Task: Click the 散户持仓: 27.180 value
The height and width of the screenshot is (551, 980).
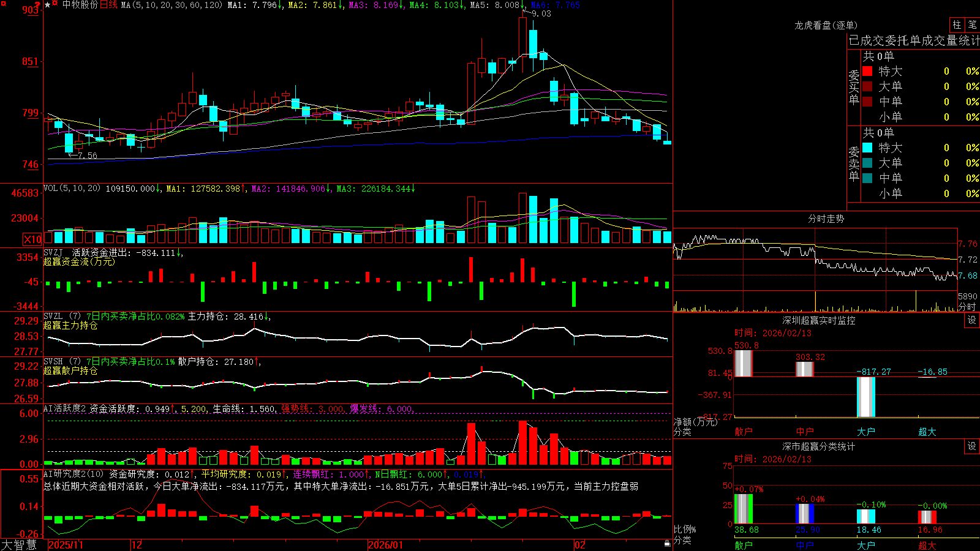Action: click(x=216, y=362)
